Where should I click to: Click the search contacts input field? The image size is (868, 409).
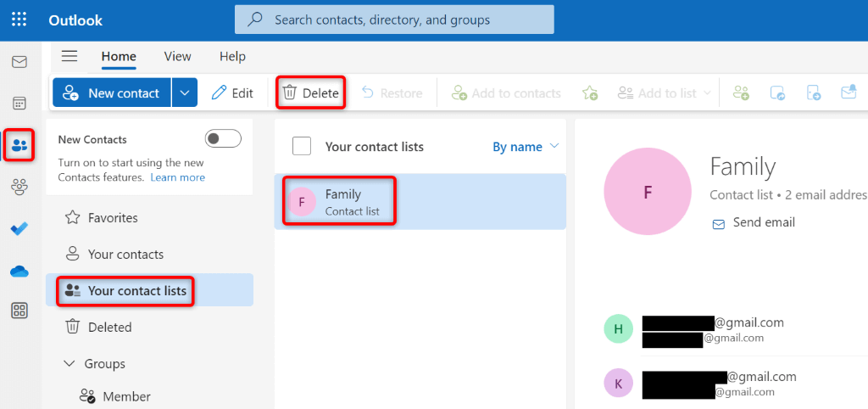(394, 20)
